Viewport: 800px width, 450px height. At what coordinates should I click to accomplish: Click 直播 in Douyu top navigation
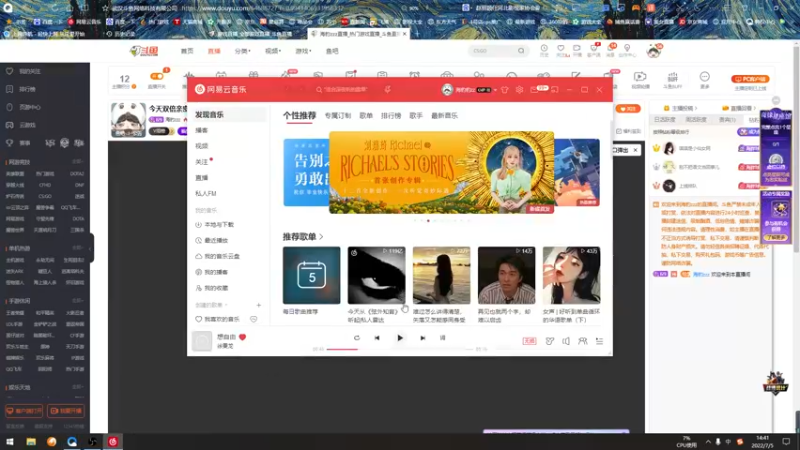(x=214, y=51)
